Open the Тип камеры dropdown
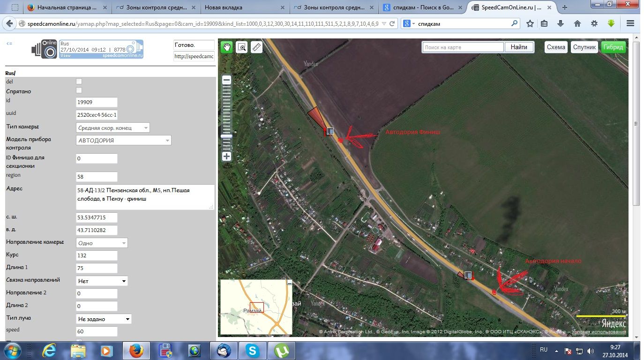Screen dimensions: 644x360 113,127
